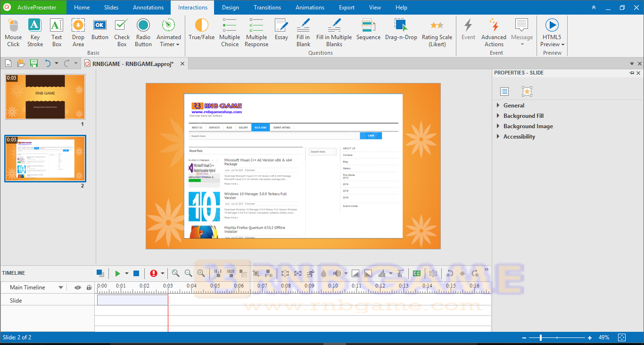Screen dimensions: 644x345
Task: Open the View ribbon tab
Action: click(x=375, y=8)
